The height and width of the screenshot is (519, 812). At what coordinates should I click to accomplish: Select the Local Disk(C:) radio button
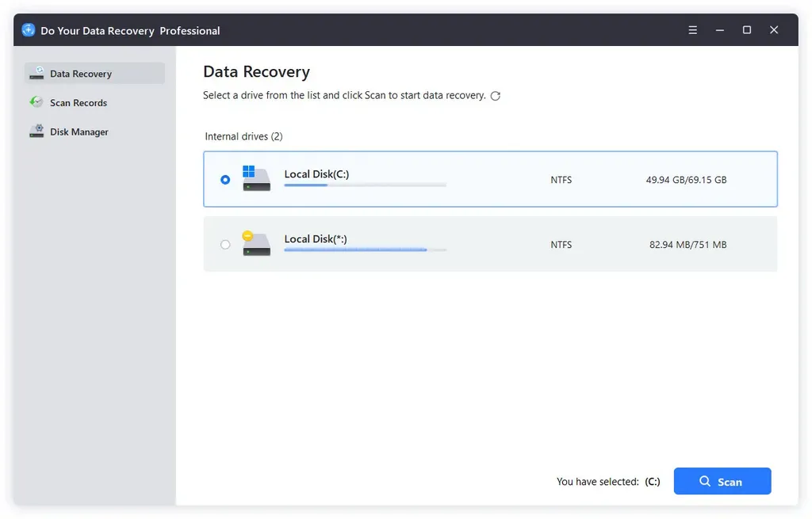(x=225, y=180)
